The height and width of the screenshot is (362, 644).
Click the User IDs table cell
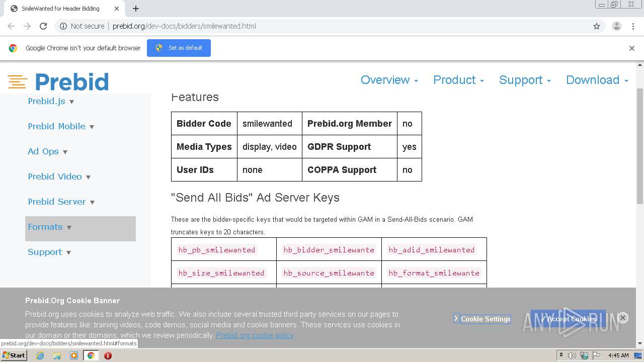pos(204,170)
